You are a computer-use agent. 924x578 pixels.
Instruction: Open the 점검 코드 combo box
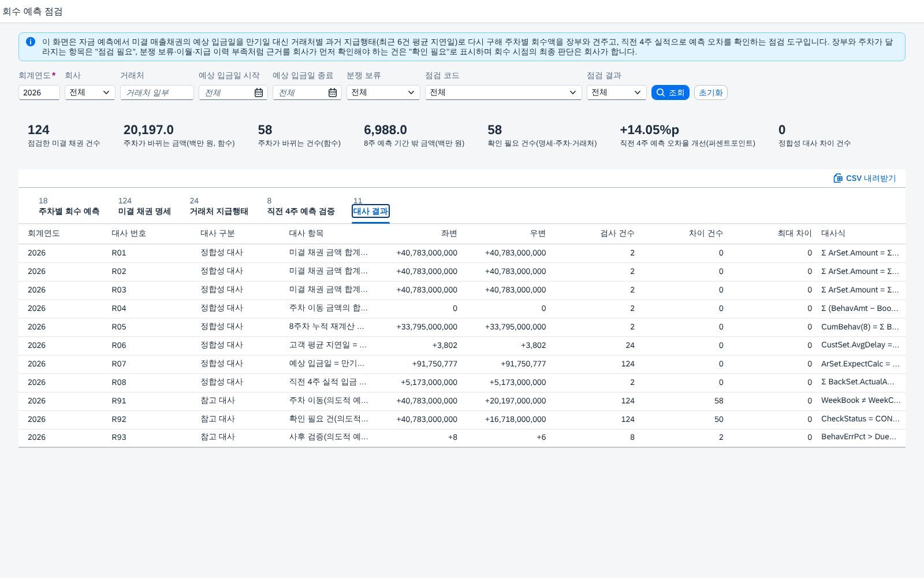click(504, 92)
